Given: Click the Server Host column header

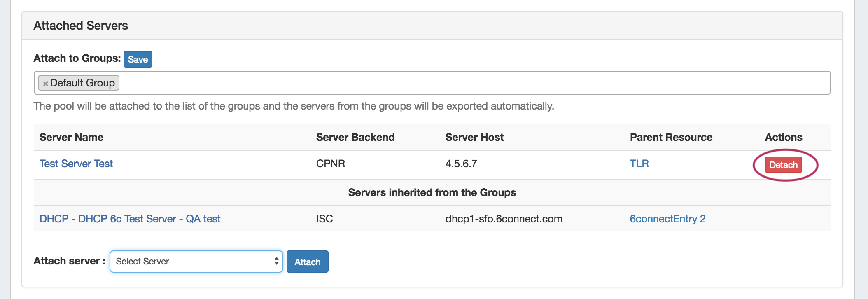Looking at the screenshot, I should point(474,137).
